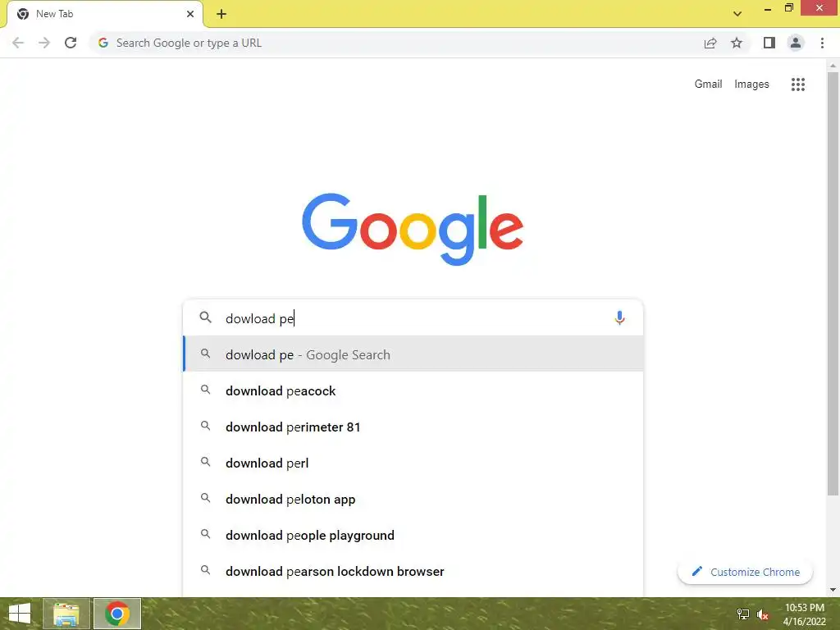The image size is (840, 630).
Task: Open Images link
Action: [751, 84]
